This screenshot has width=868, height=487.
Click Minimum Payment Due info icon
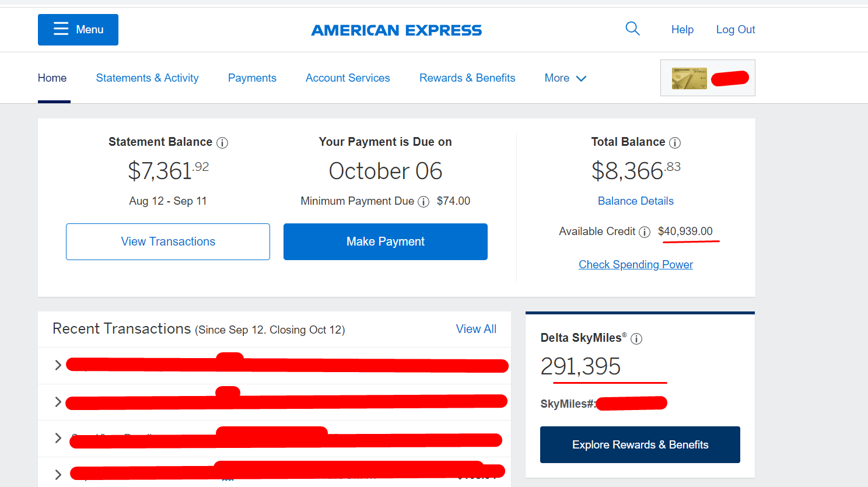(x=423, y=202)
